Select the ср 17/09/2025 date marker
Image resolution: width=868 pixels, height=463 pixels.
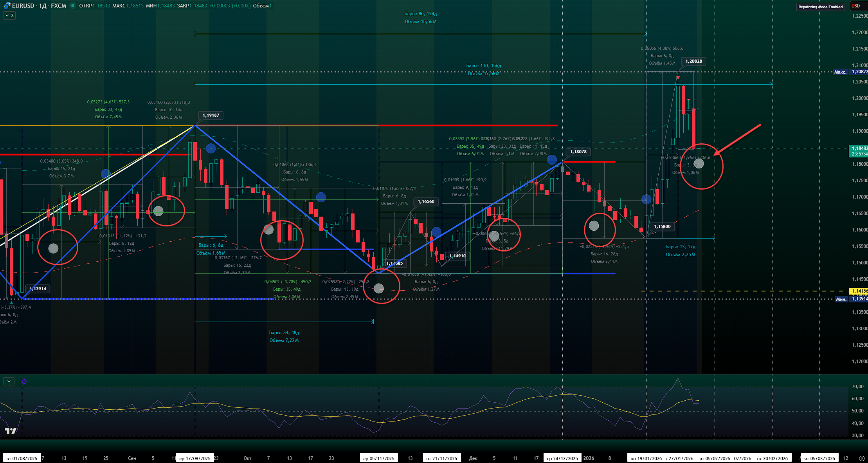(x=195, y=458)
